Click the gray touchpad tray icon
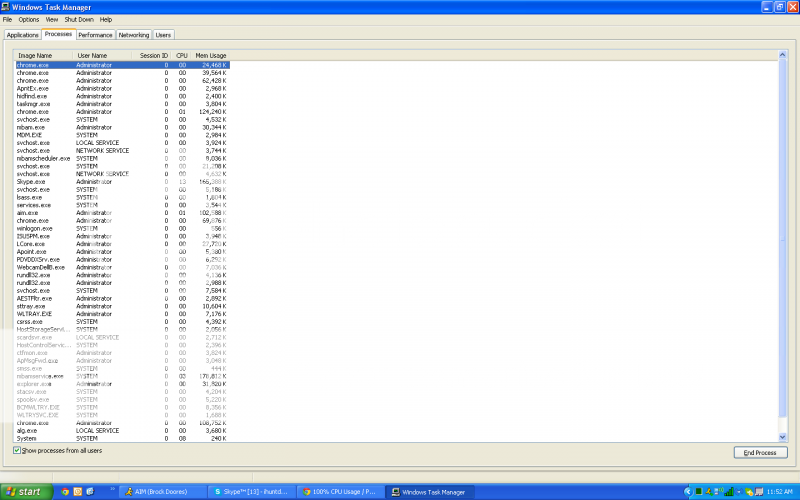 click(x=759, y=492)
